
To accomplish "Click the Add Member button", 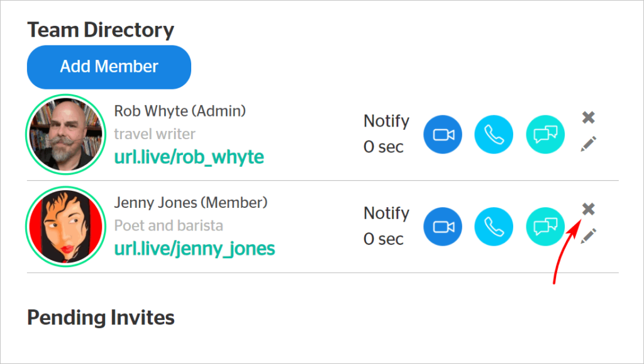I will click(109, 67).
